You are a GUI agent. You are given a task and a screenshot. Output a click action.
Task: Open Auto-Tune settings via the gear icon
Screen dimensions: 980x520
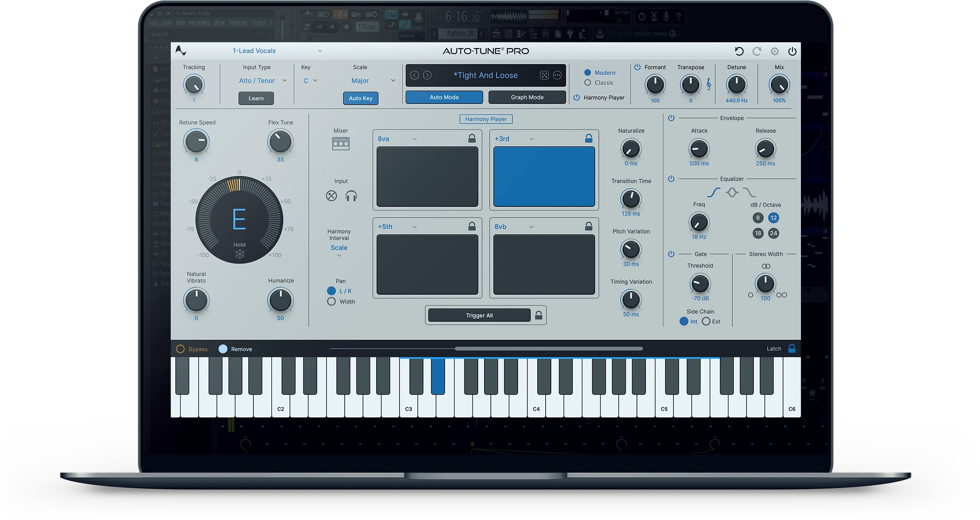click(774, 51)
